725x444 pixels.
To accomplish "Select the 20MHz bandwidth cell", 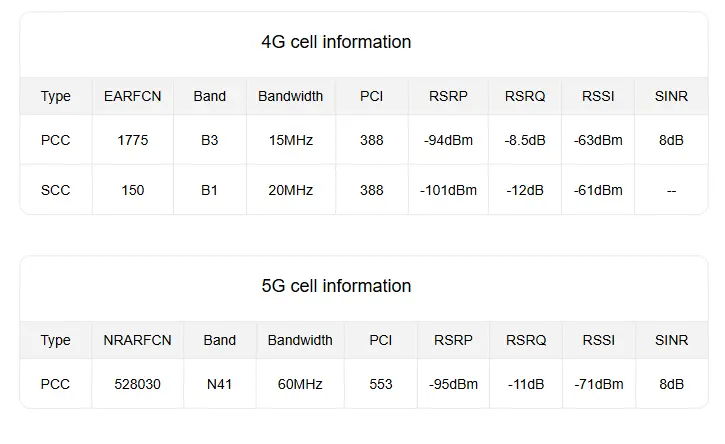I will pos(291,190).
